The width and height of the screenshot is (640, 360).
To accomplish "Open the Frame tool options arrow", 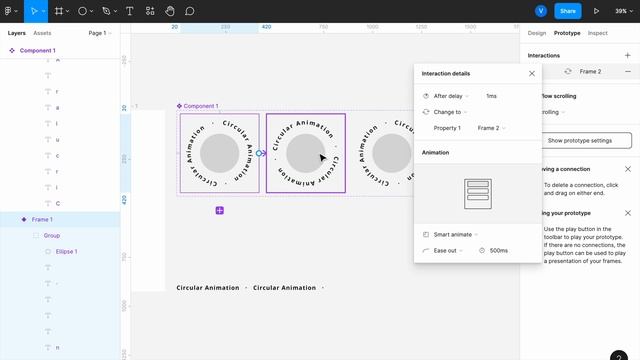I will (x=67, y=11).
